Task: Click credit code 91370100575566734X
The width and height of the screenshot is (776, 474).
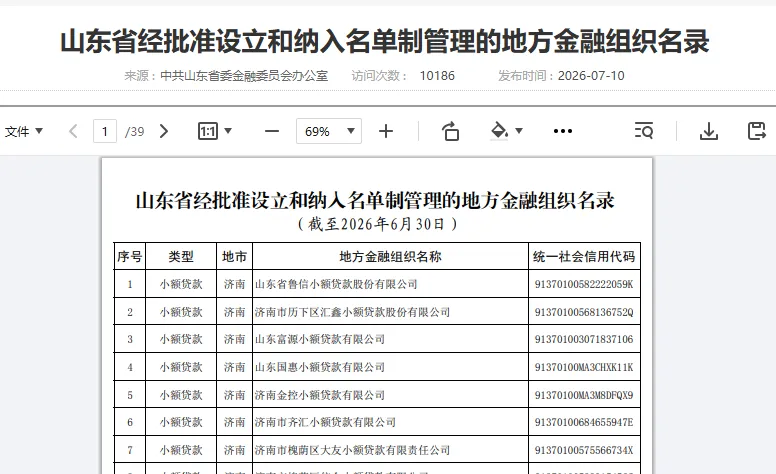Action: [584, 450]
